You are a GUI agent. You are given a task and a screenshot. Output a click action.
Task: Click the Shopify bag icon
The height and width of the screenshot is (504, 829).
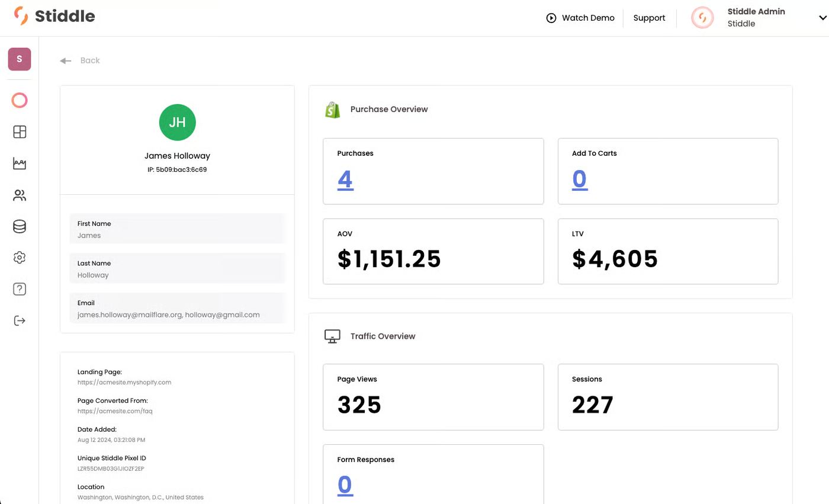coord(332,110)
